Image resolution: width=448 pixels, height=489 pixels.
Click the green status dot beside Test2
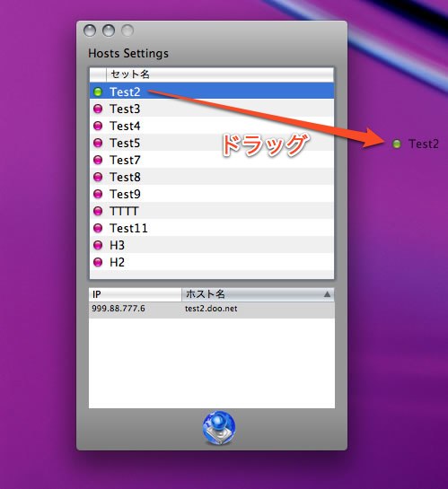(98, 92)
